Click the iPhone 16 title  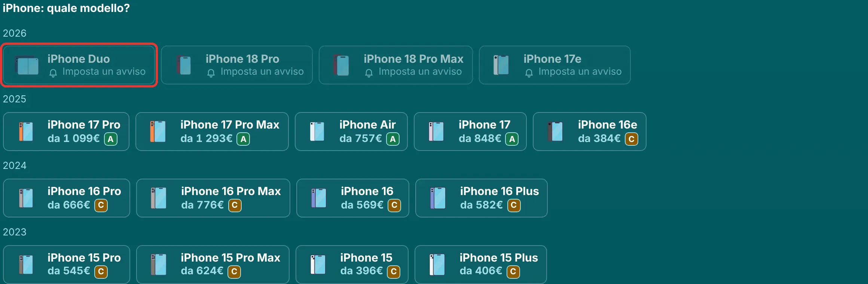pyautogui.click(x=367, y=191)
